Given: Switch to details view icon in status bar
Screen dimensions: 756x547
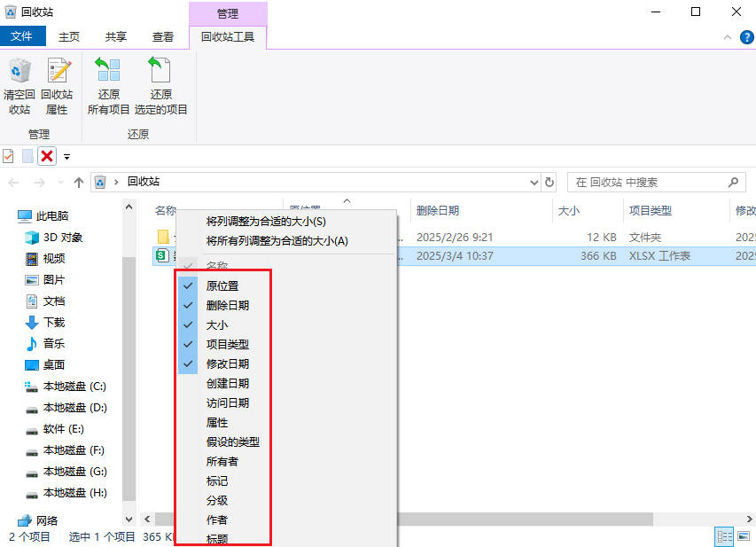Looking at the screenshot, I should click(724, 537).
